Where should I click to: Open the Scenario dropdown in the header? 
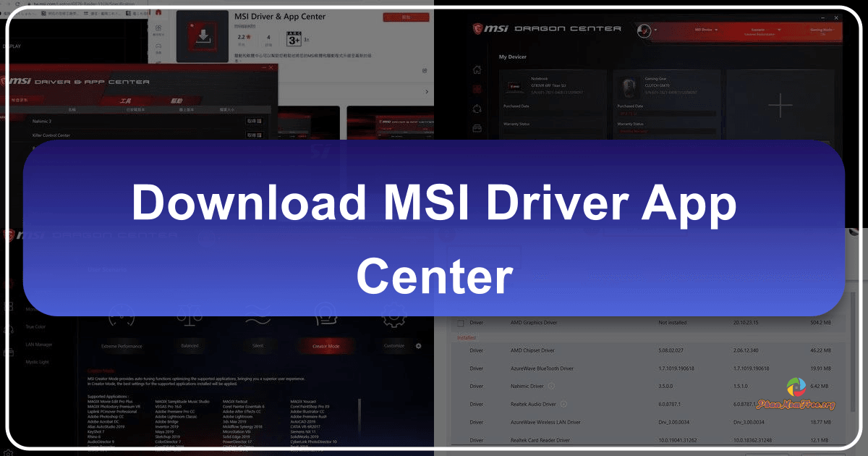[x=759, y=30]
